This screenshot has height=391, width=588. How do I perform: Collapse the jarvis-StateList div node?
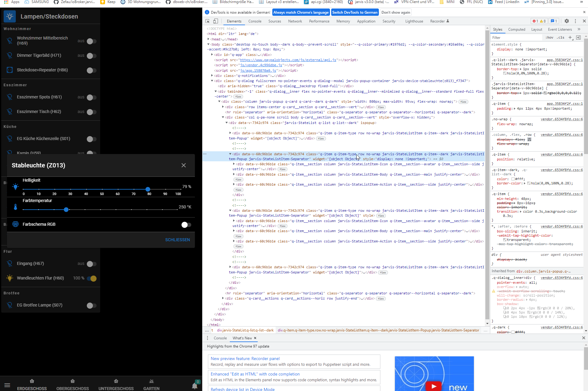click(226, 123)
